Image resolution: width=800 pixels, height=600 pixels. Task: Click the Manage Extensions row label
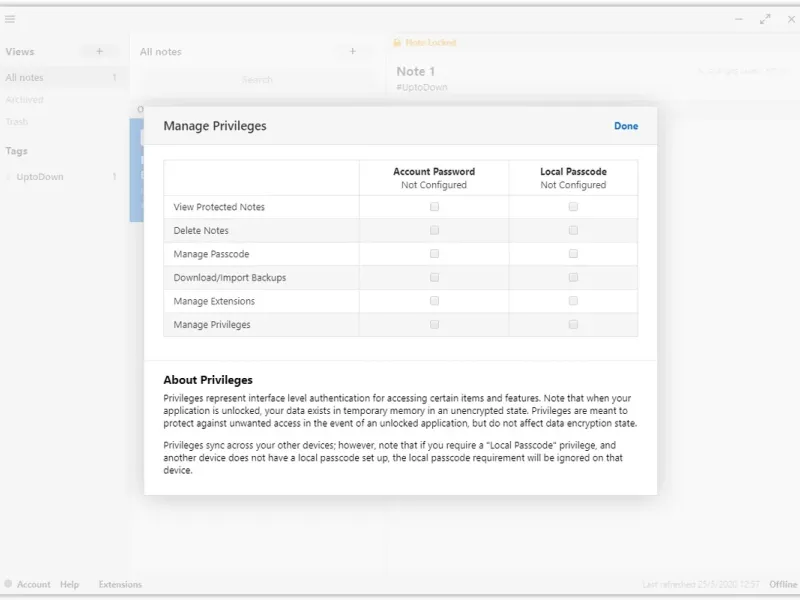[x=214, y=301]
